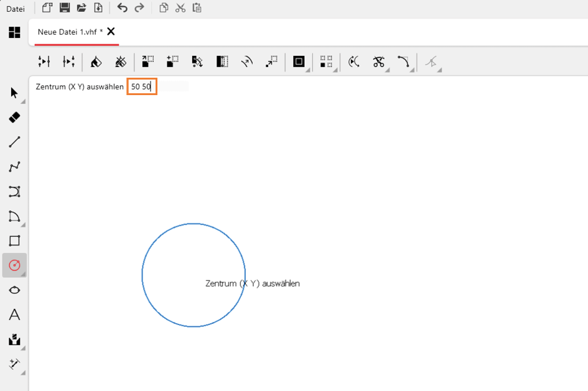Open the four-square dashboard icon
Screen dimensions: 588x391
[x=14, y=32]
